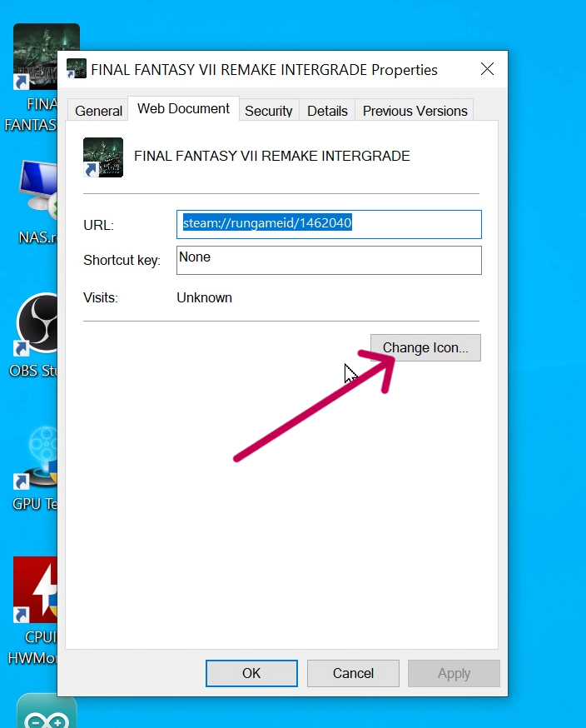586x728 pixels.
Task: Select the NAS remote desktop icon
Action: [37, 202]
